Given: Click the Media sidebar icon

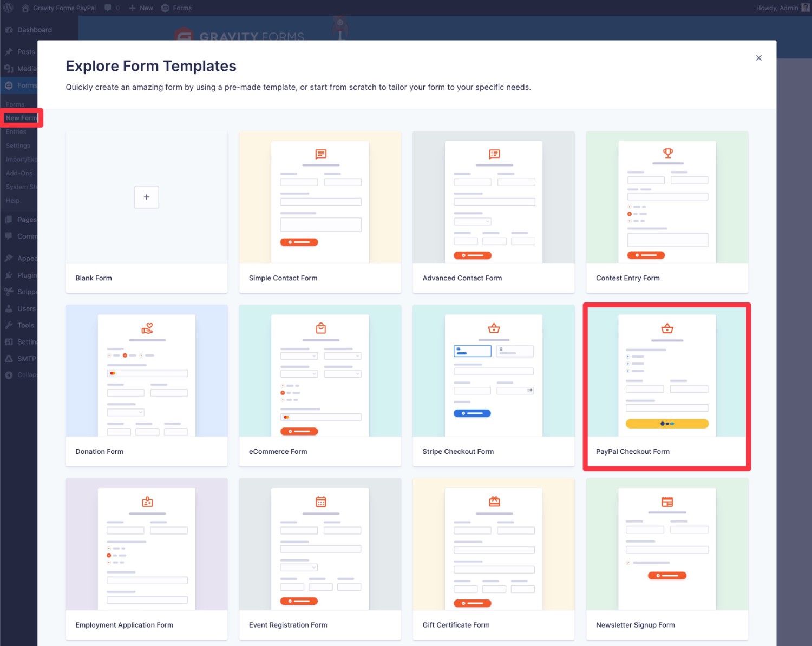Looking at the screenshot, I should coord(9,69).
